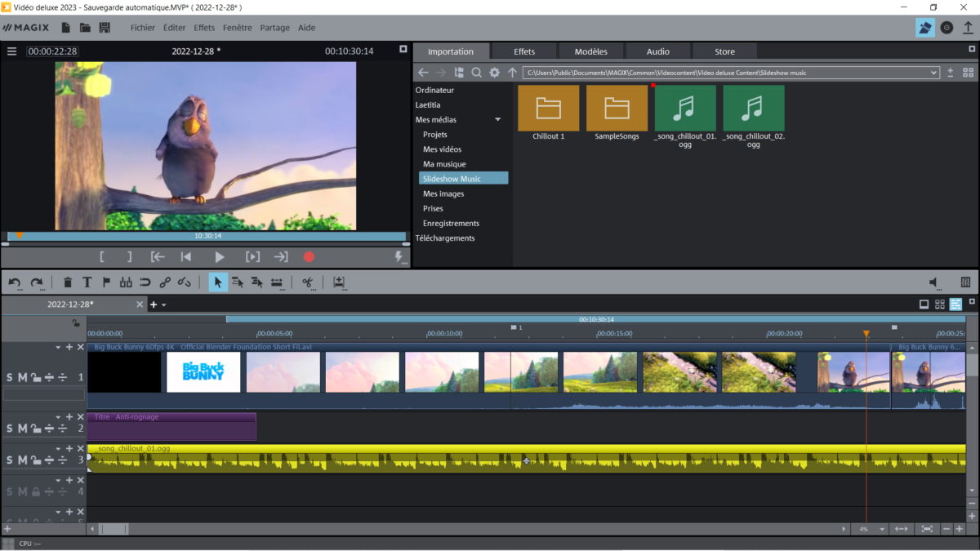Switch to scene overview grid icon
The height and width of the screenshot is (551, 980).
pyautogui.click(x=940, y=304)
